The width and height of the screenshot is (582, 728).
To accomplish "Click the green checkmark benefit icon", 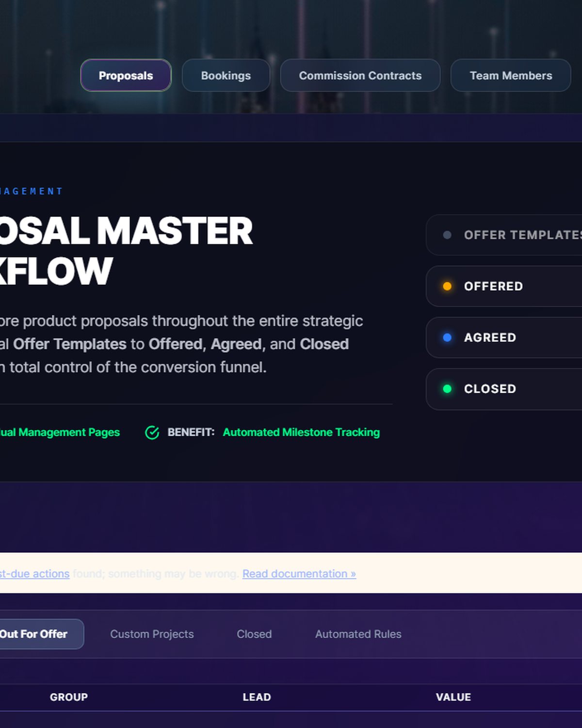I will pos(152,432).
